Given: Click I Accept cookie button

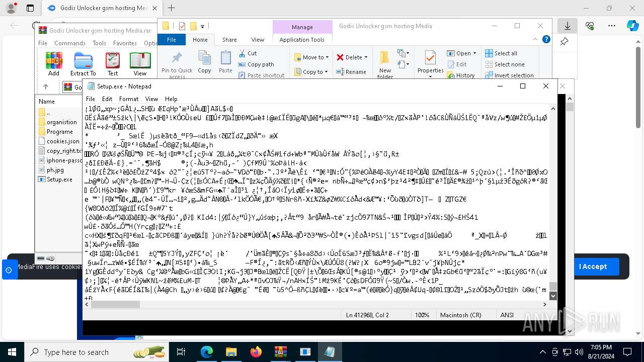Looking at the screenshot, I should tap(593, 266).
